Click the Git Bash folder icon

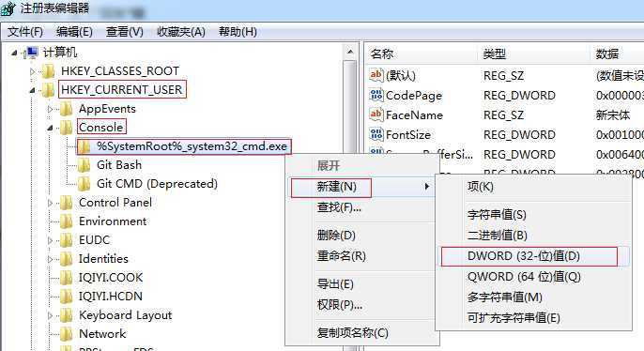pyautogui.click(x=84, y=165)
